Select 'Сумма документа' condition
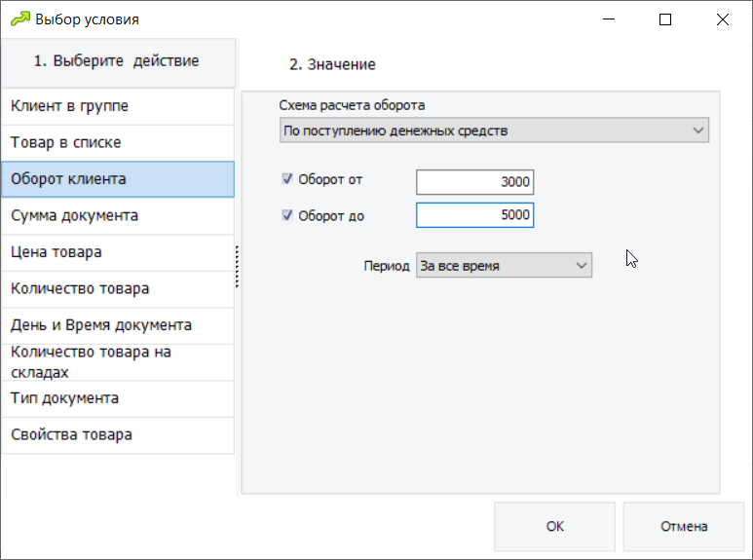This screenshot has width=753, height=560. [118, 215]
